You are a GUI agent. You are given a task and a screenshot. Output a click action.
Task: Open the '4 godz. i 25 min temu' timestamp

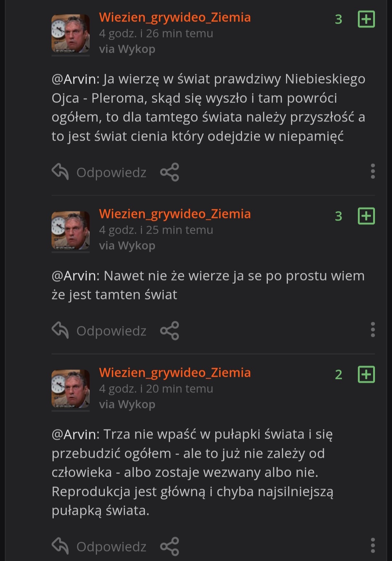(156, 230)
